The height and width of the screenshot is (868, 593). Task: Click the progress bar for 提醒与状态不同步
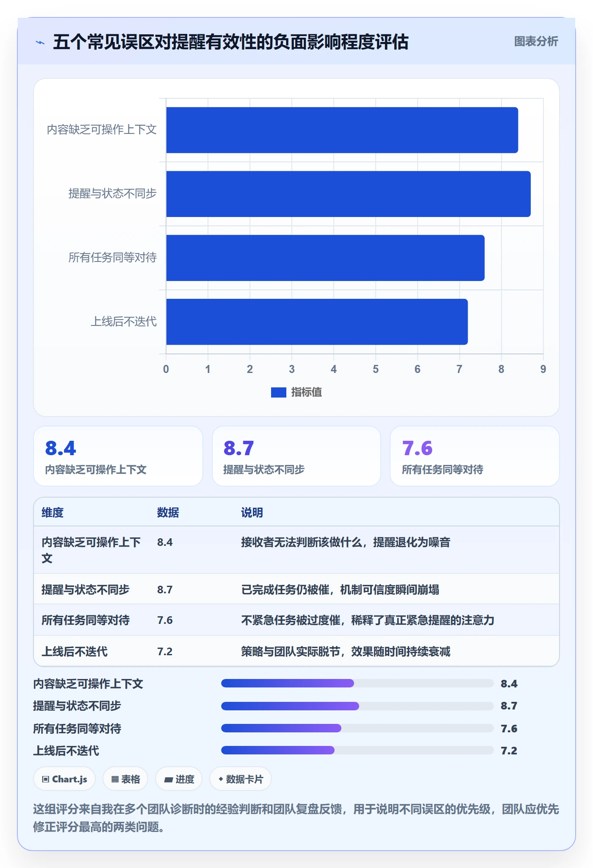pyautogui.click(x=357, y=706)
